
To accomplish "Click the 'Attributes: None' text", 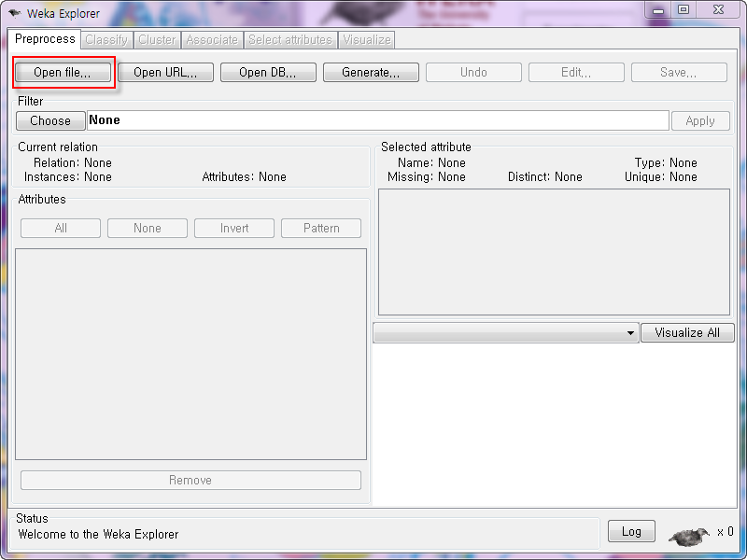I will (244, 177).
